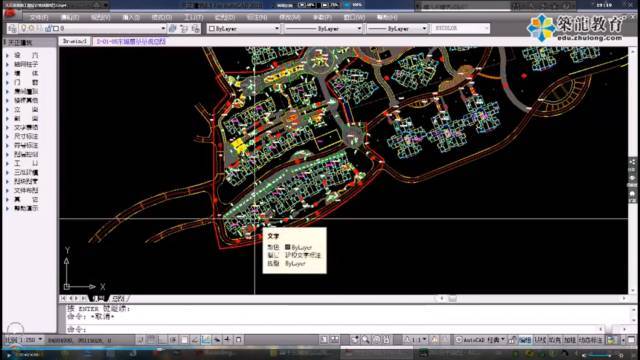Click the annotation visibility icon in status bar

point(435,340)
